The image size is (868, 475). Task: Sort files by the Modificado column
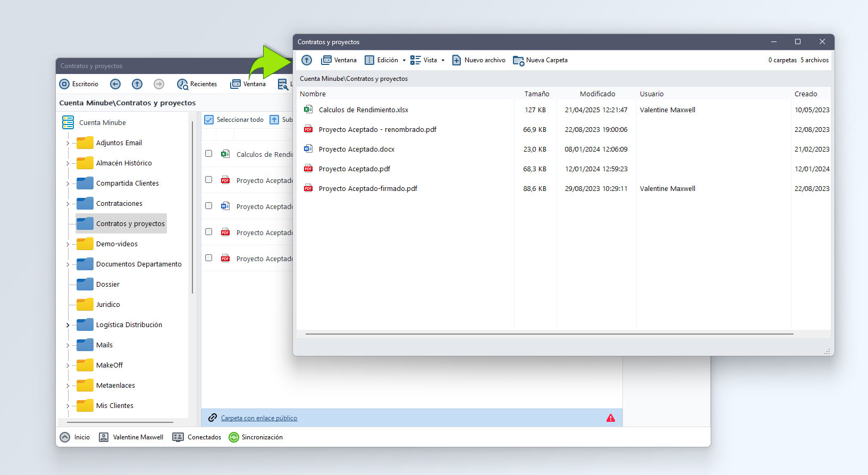[597, 94]
